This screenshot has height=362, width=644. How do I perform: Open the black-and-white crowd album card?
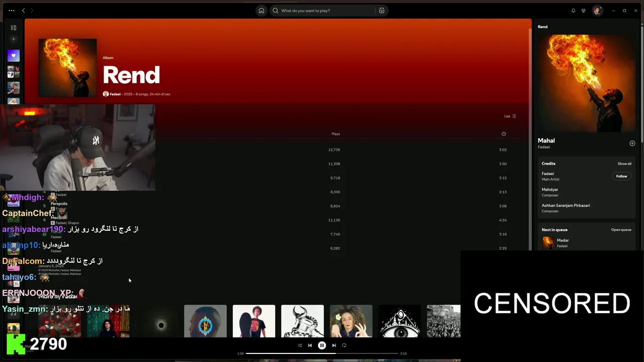[444, 321]
